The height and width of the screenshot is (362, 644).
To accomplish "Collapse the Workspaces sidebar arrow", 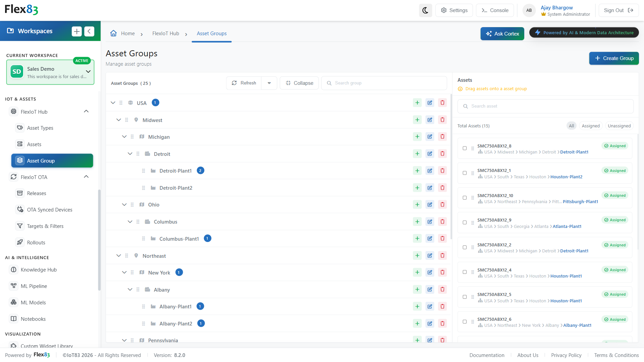I will [89, 31].
